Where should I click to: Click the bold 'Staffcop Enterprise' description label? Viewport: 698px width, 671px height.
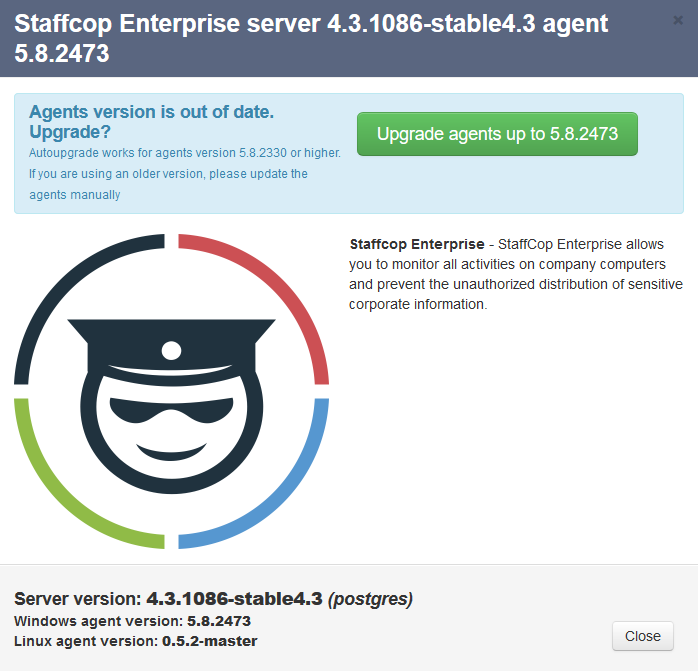(x=416, y=244)
